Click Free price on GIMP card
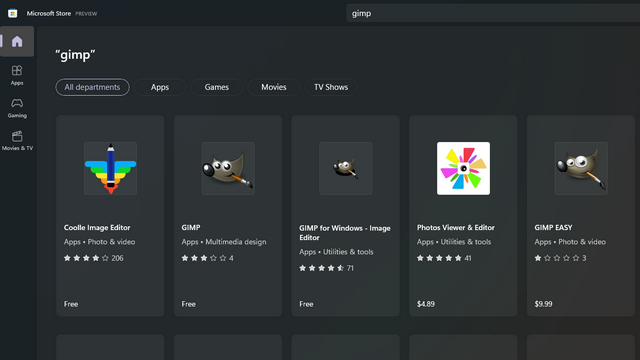640x360 pixels. 189,304
